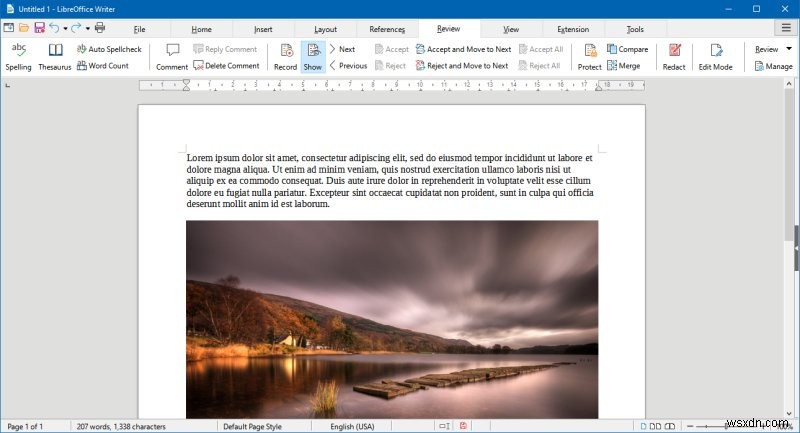Click 'Default Page Style' in status bar

[252, 426]
